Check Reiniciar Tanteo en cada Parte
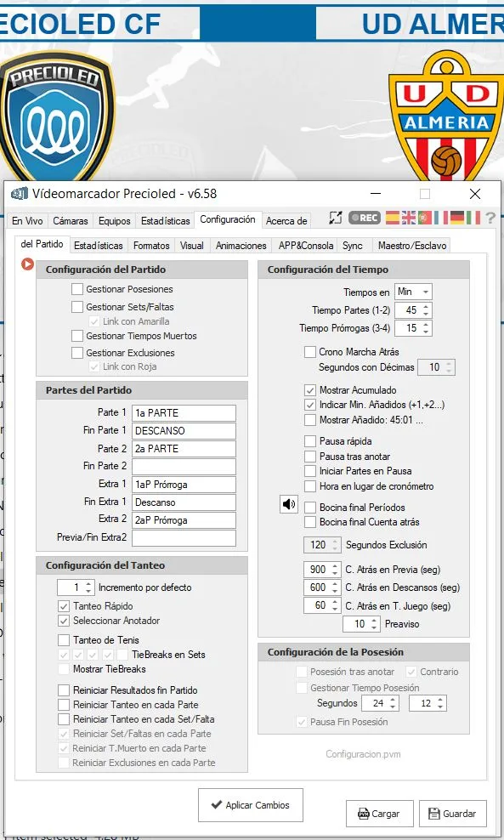The width and height of the screenshot is (504, 840). [64, 705]
